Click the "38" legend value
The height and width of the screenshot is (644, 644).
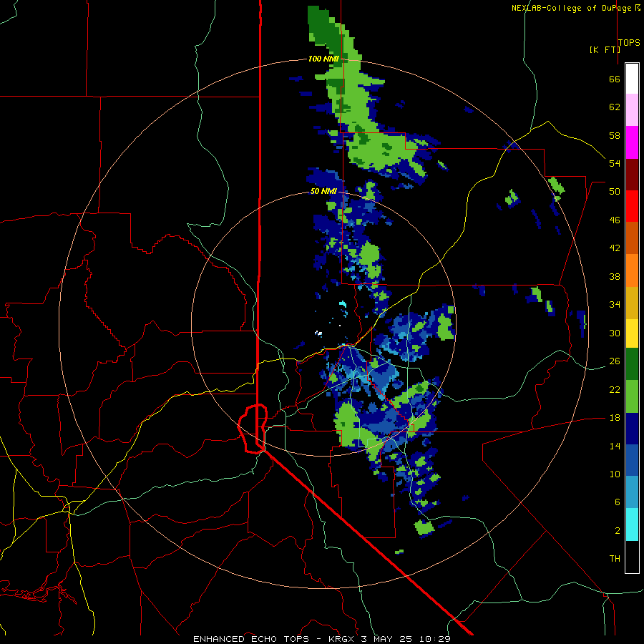615,276
